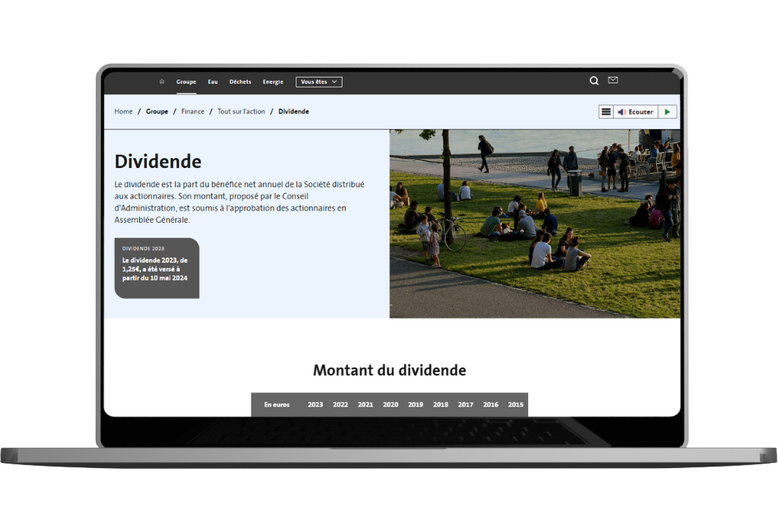778x532 pixels.
Task: Select the 2021 column header
Action: coord(365,405)
